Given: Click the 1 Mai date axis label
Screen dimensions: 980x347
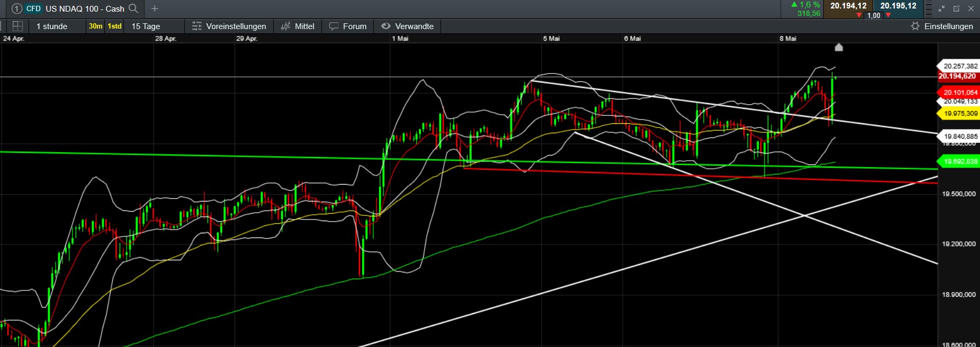Looking at the screenshot, I should tap(400, 39).
